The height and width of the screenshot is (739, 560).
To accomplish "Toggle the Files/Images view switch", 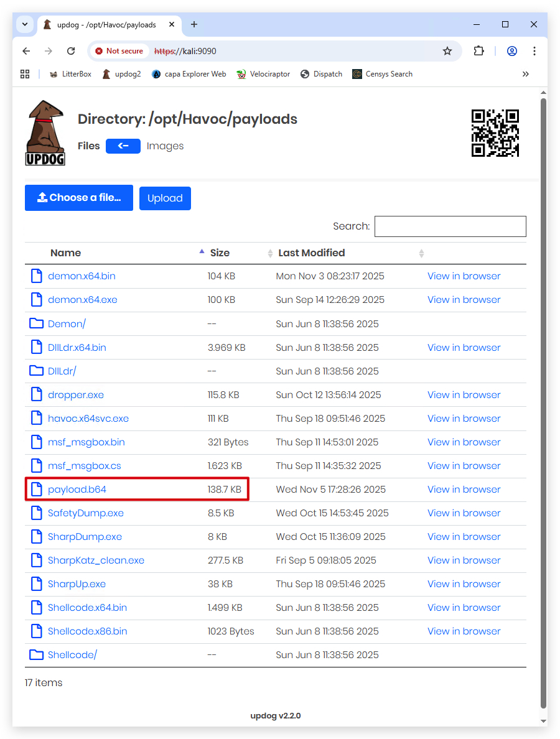I will pos(123,146).
